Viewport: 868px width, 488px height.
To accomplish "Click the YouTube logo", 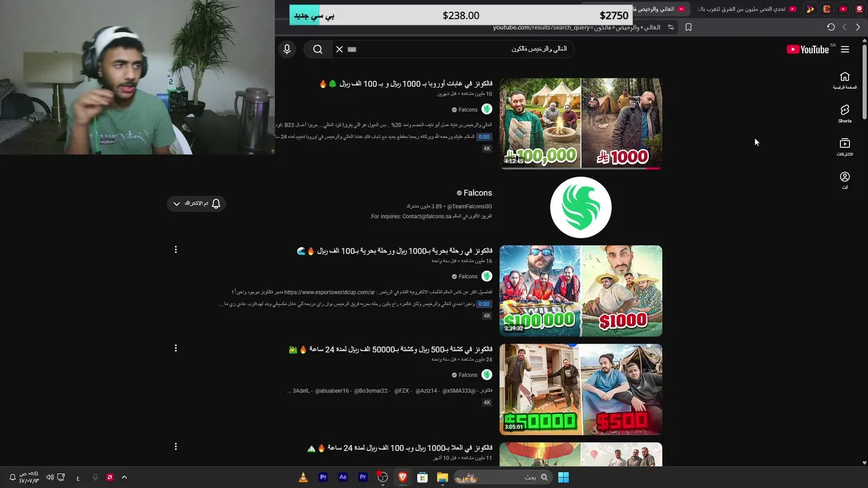I will (x=808, y=49).
